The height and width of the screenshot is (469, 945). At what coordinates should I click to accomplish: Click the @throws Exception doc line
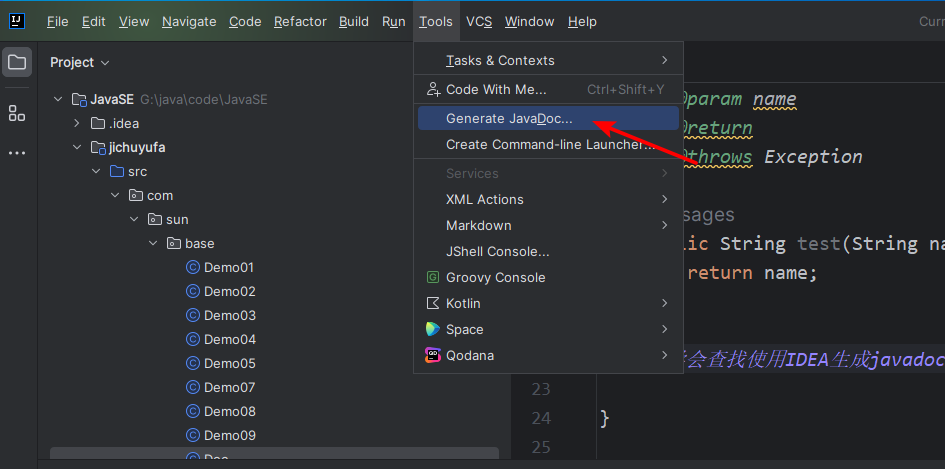click(773, 157)
